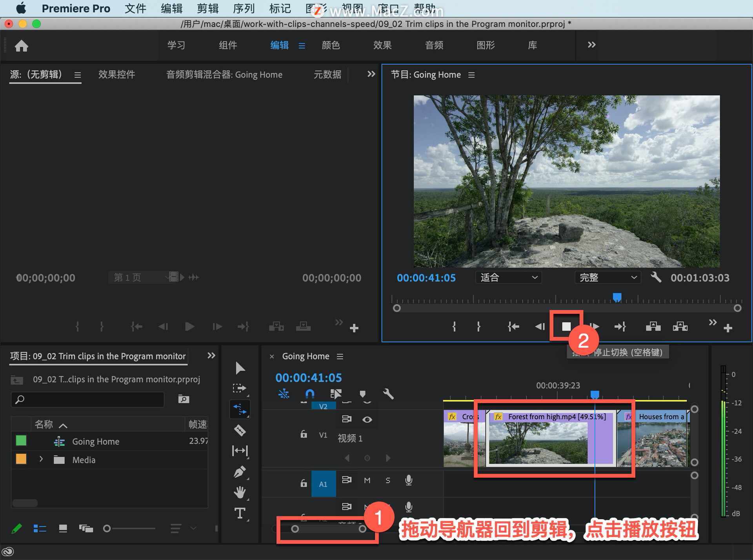Open Going Home timeline panel menu
Viewport: 753px width, 560px height.
coord(340,356)
